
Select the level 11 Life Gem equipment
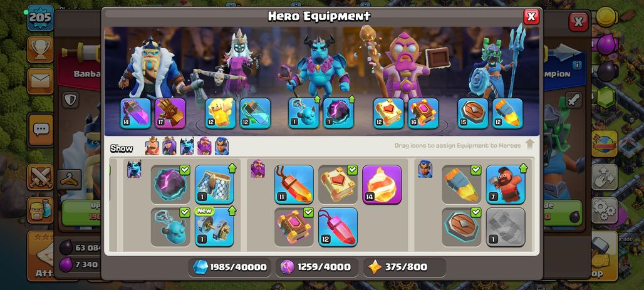(294, 184)
